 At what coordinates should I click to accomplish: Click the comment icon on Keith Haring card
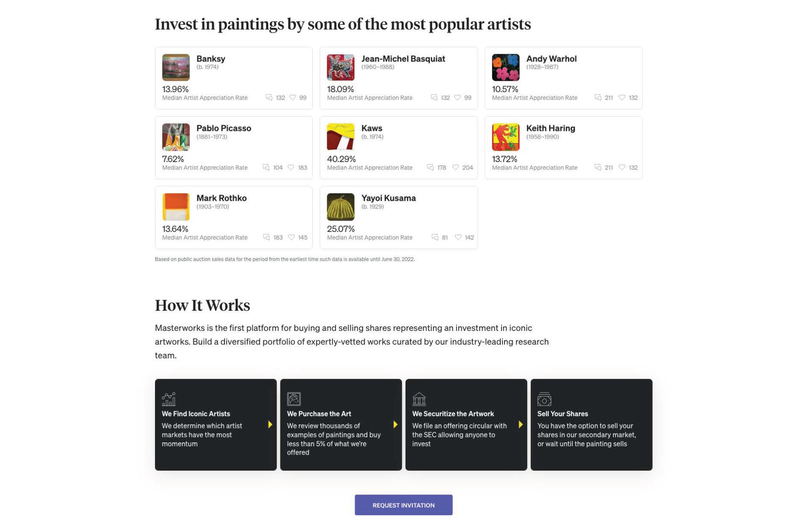coord(598,168)
